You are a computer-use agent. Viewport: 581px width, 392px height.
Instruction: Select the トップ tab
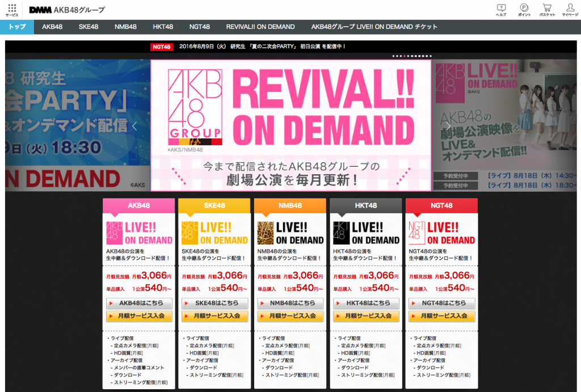[17, 27]
